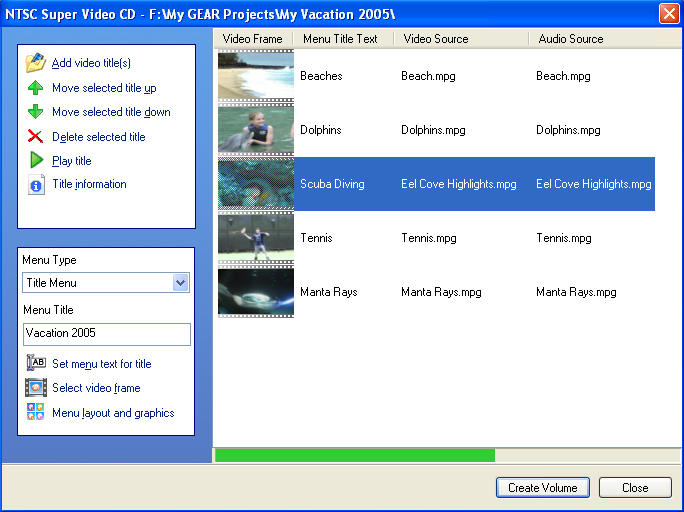684x512 pixels.
Task: Expand the Menu Type dropdown
Action: coord(180,283)
